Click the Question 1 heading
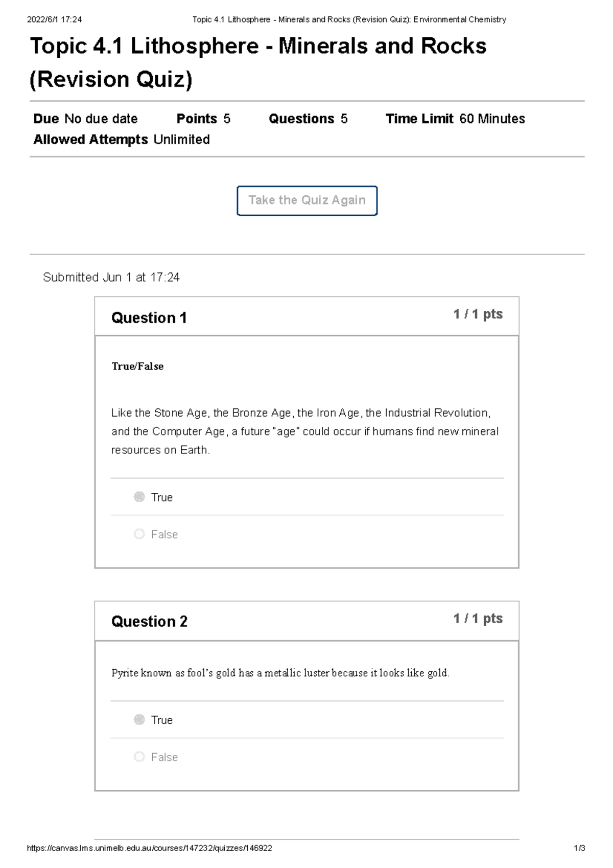 coord(149,318)
